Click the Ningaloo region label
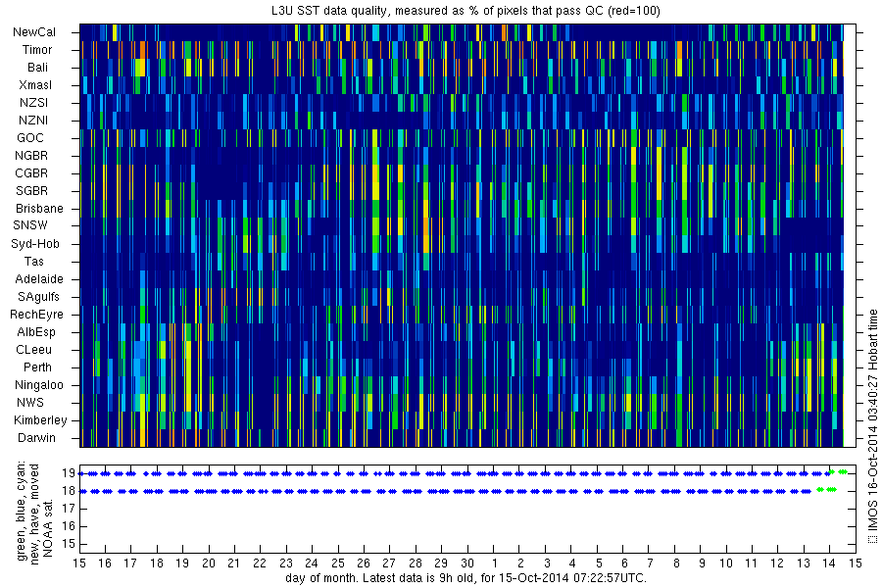The image size is (882, 588). (39, 385)
